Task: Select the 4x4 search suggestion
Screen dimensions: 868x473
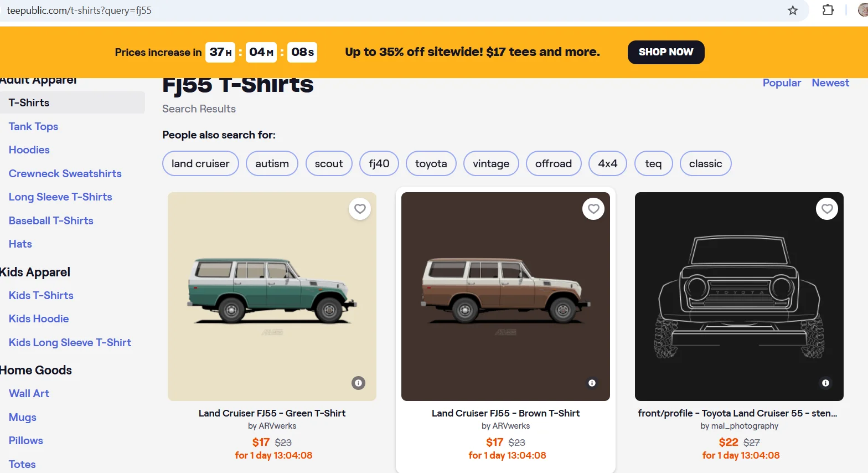Action: [607, 163]
